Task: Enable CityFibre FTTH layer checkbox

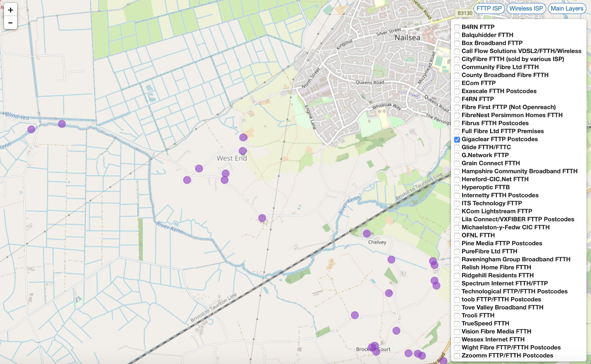Action: coord(457,59)
